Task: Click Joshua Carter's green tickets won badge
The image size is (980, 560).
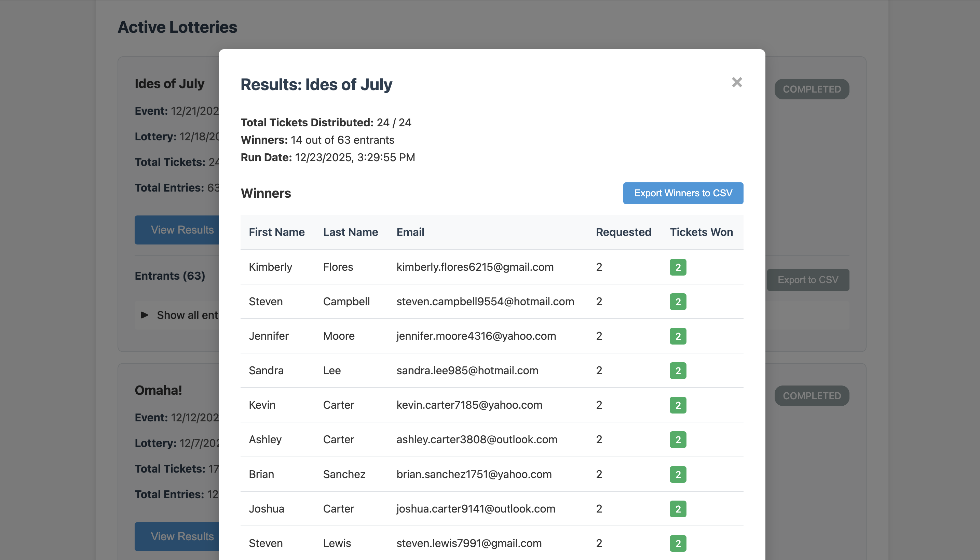Action: click(x=678, y=508)
